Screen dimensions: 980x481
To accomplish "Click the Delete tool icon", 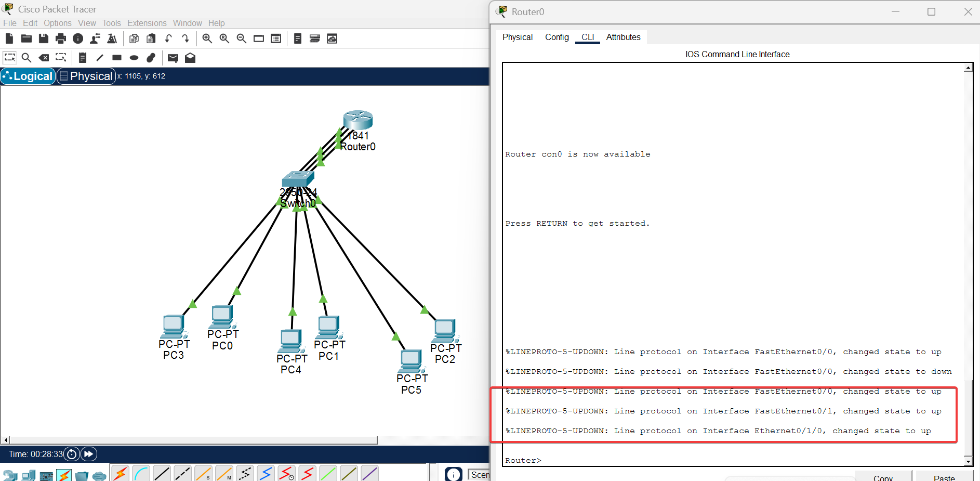I will 44,58.
